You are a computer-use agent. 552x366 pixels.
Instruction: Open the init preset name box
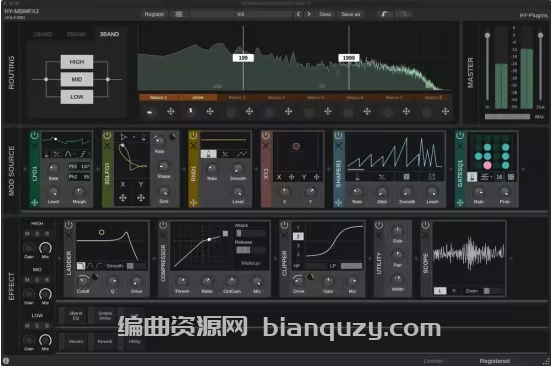coord(241,14)
